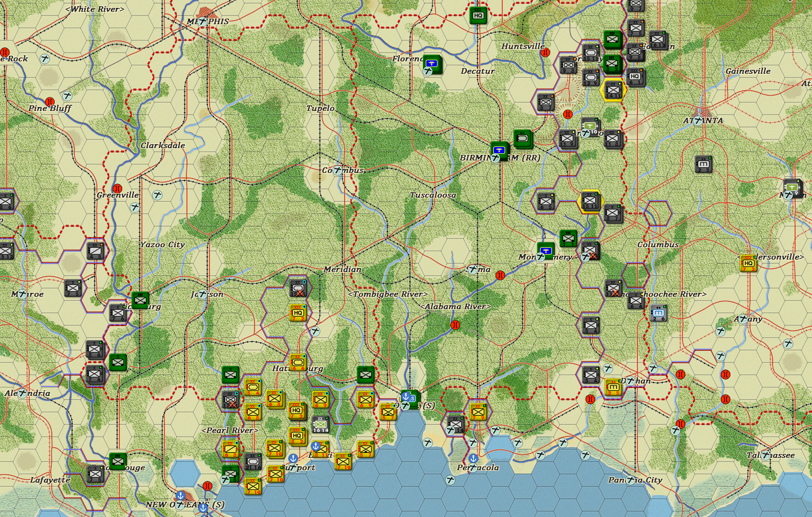The height and width of the screenshot is (517, 812).
Task: Click the red resource marker east of Selma
Action: point(500,275)
